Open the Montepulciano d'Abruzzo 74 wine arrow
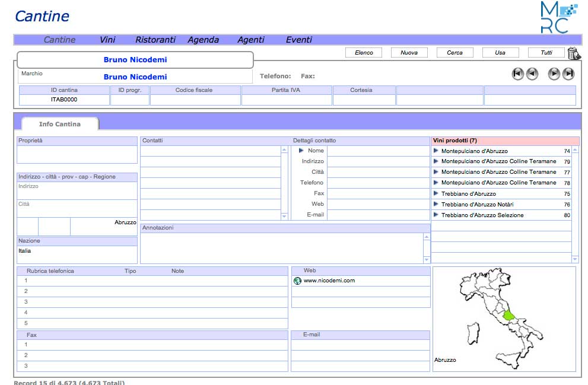Screen dimensions: 588x385 point(436,151)
